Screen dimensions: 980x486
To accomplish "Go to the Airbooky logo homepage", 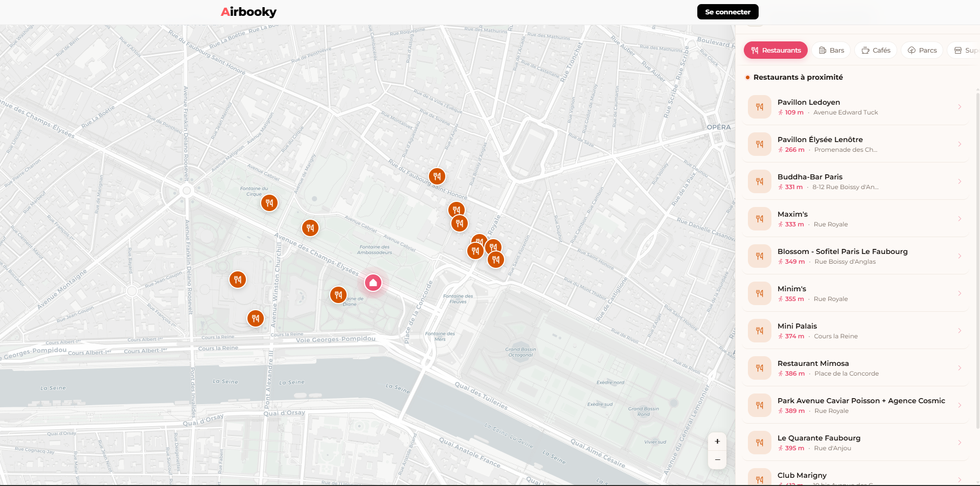I will tap(248, 12).
